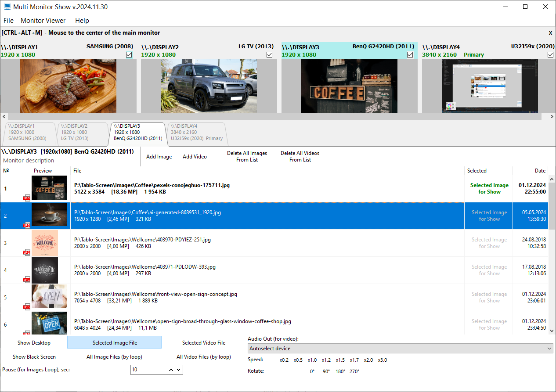Click the app icon in the title bar
556x392 pixels.
(7, 7)
